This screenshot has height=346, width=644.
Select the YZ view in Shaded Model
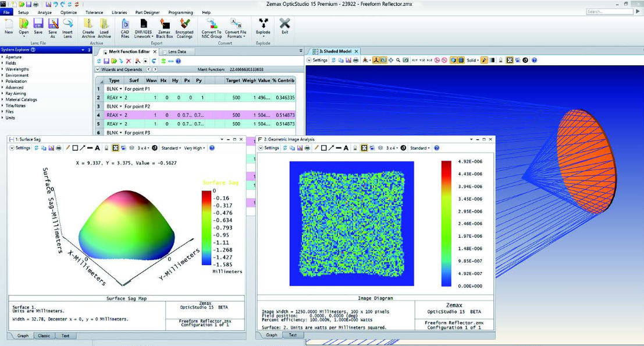(422, 60)
